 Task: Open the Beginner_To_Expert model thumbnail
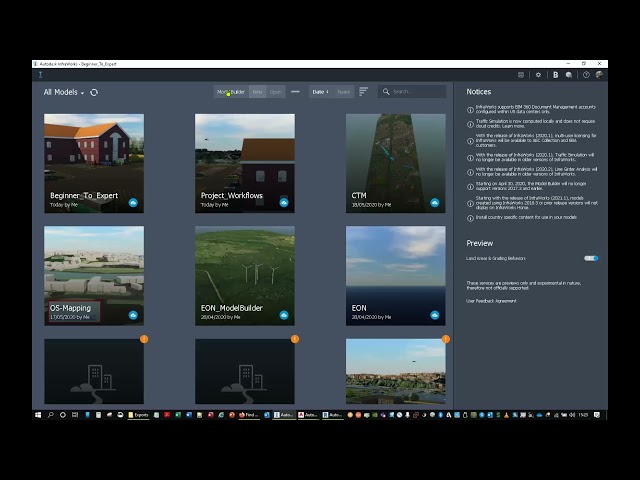coord(94,163)
